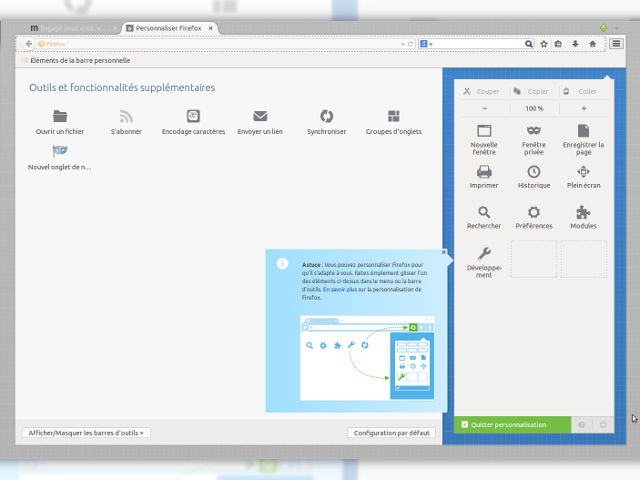
Task: Click the Développement wrench icon
Action: [484, 253]
